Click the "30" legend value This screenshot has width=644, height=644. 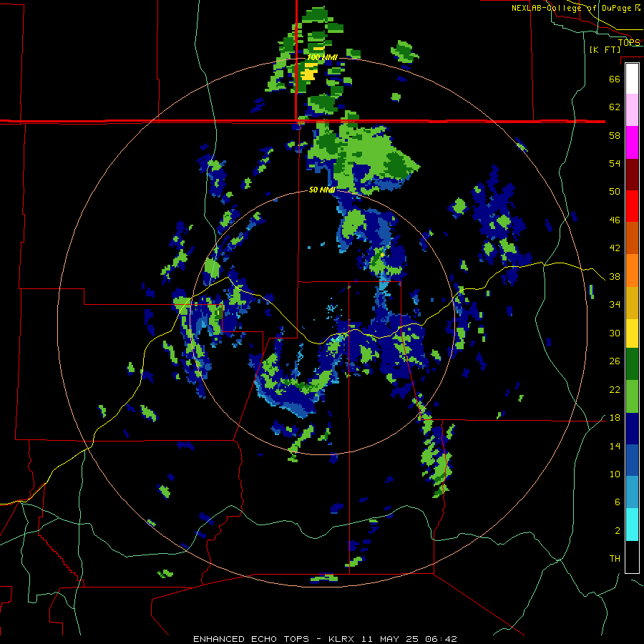tap(615, 333)
